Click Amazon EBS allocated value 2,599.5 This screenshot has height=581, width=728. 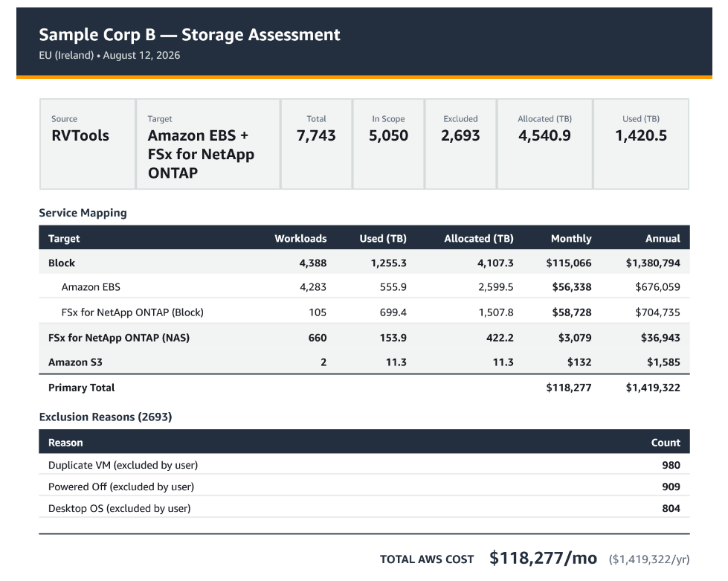pyautogui.click(x=496, y=287)
